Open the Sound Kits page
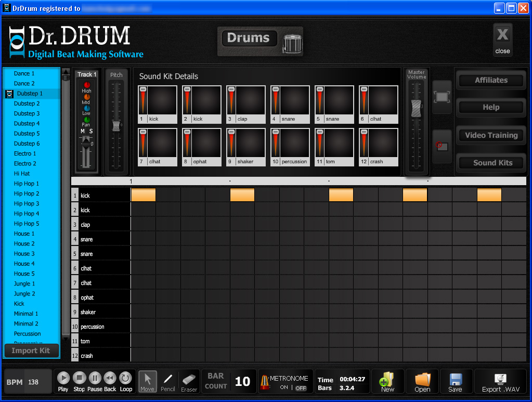The image size is (532, 402). click(491, 163)
